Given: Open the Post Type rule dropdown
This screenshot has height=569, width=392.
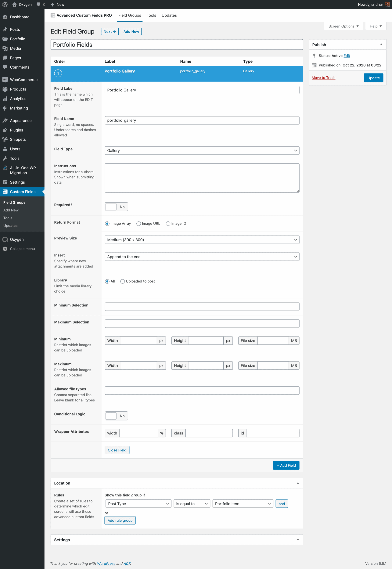Looking at the screenshot, I should 138,504.
